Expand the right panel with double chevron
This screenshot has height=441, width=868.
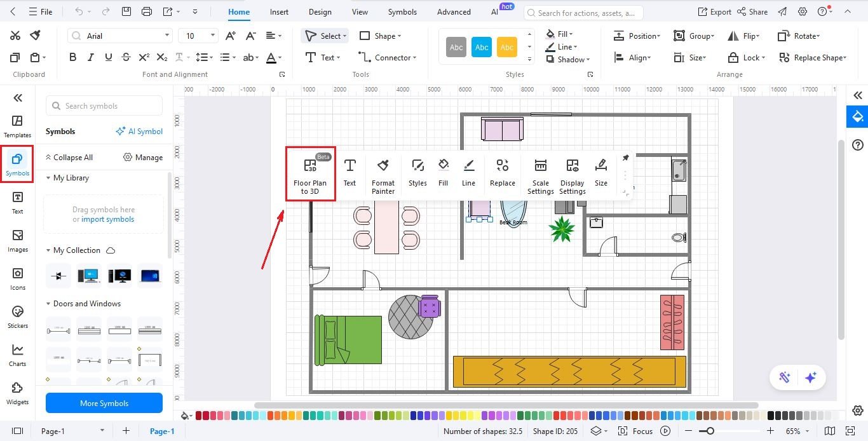click(858, 95)
